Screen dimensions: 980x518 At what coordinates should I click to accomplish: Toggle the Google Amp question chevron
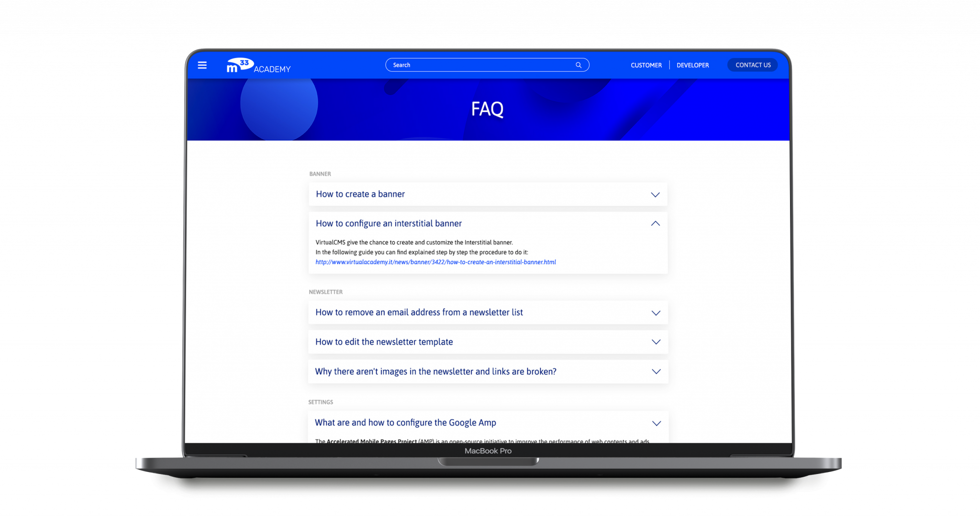(657, 423)
